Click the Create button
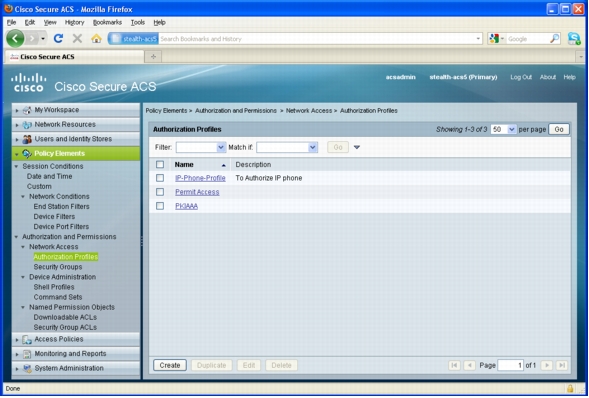The image size is (589, 398). (x=170, y=365)
